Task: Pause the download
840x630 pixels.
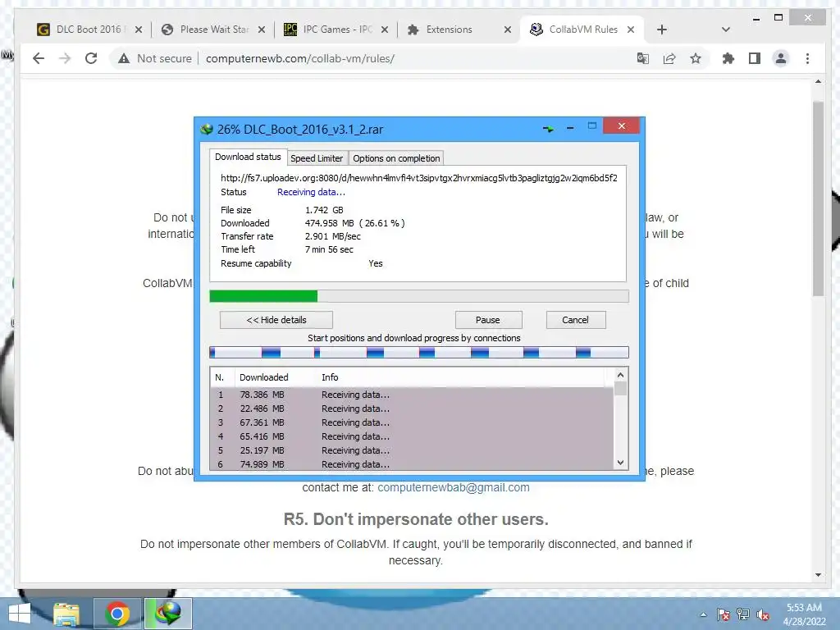Action: 488,320
